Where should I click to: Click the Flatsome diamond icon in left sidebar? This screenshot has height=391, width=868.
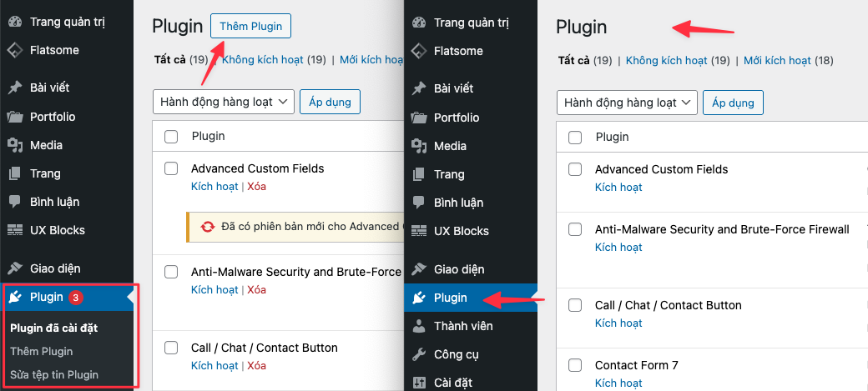(x=15, y=50)
